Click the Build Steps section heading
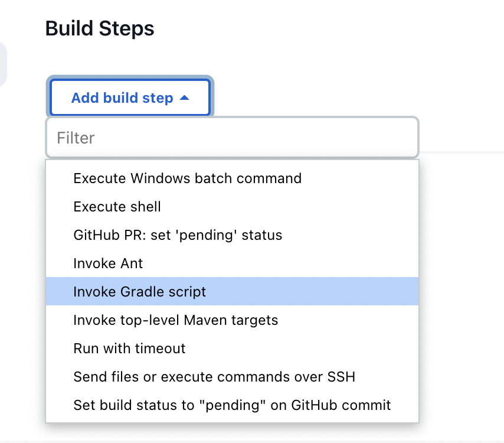 (100, 28)
